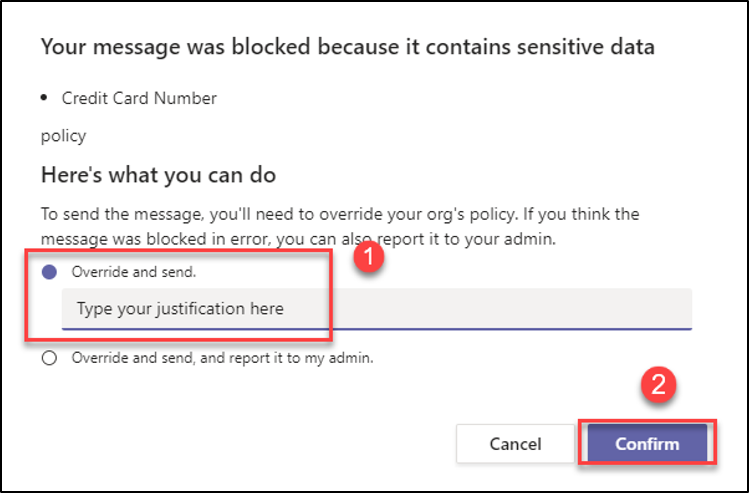This screenshot has height=493, width=749.
Task: Click 'Type your justification here' placeholder text
Action: click(180, 309)
